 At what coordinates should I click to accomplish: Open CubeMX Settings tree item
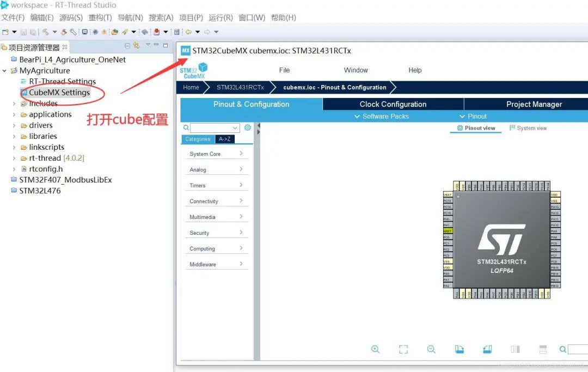point(59,92)
